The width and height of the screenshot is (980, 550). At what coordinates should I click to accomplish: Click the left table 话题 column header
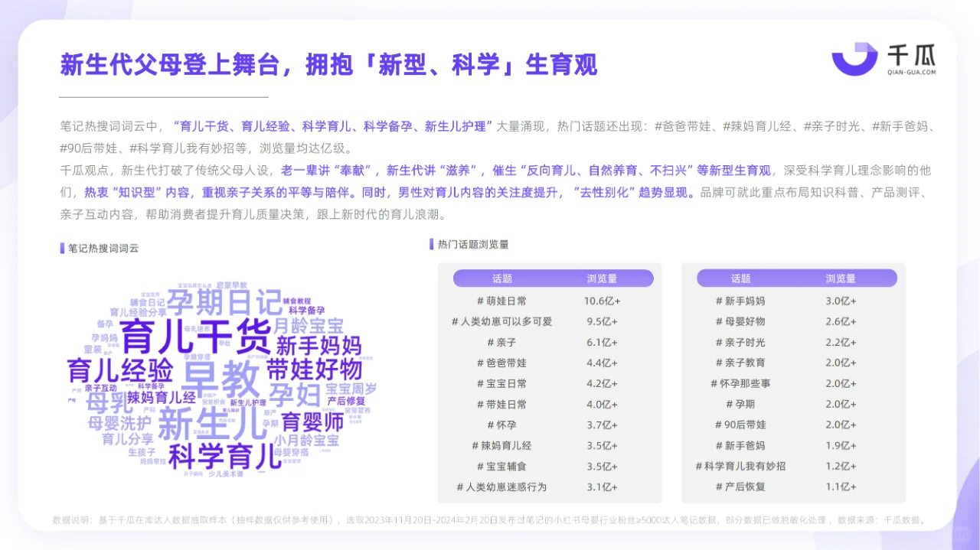[x=502, y=278]
